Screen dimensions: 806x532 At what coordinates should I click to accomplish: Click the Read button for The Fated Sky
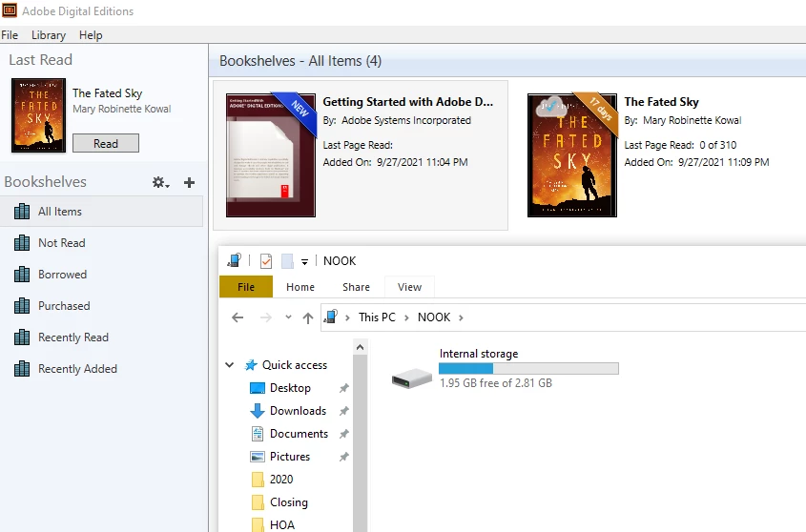tap(105, 143)
